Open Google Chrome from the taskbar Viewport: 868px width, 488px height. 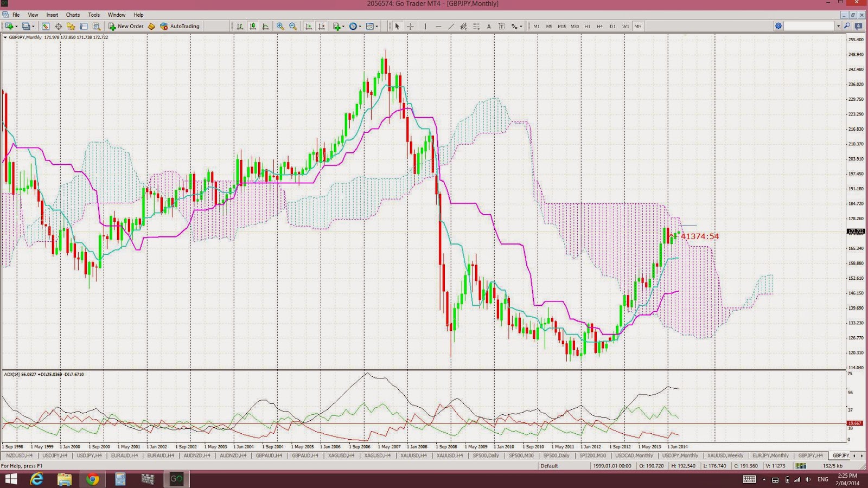click(93, 479)
